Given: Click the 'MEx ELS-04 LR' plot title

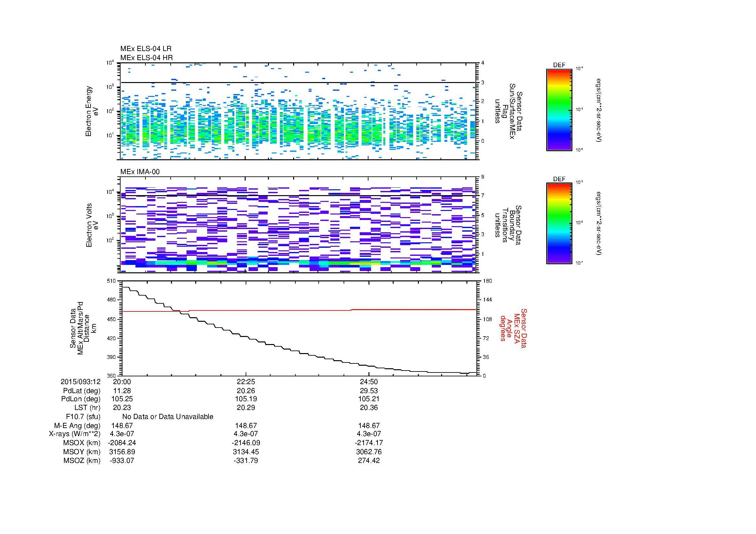Looking at the screenshot, I should pyautogui.click(x=145, y=49).
